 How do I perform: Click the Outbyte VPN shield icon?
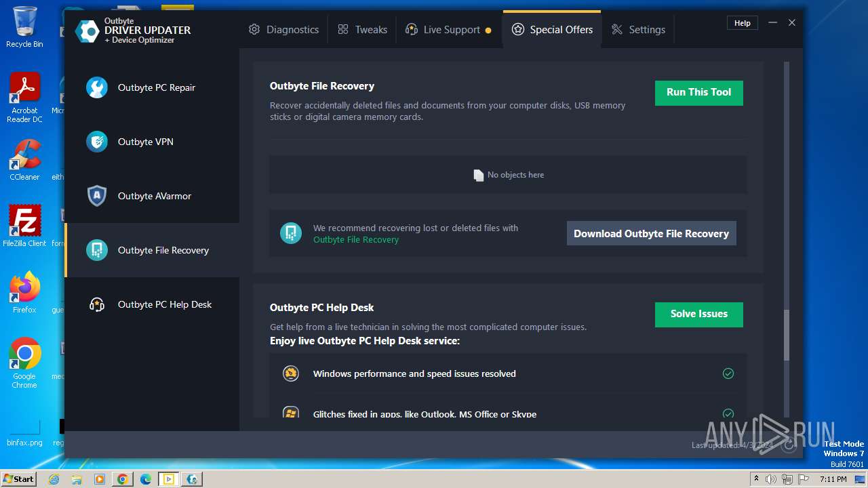[97, 142]
